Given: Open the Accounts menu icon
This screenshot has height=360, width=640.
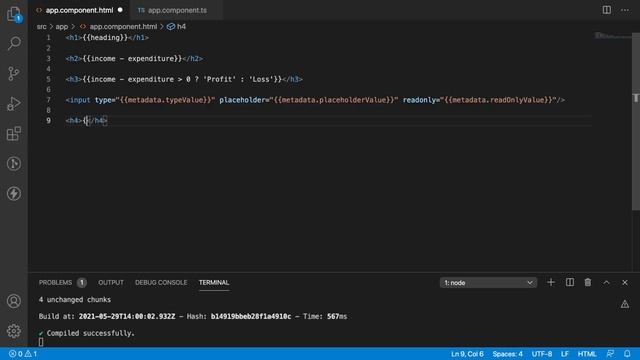Looking at the screenshot, I should coord(14,301).
